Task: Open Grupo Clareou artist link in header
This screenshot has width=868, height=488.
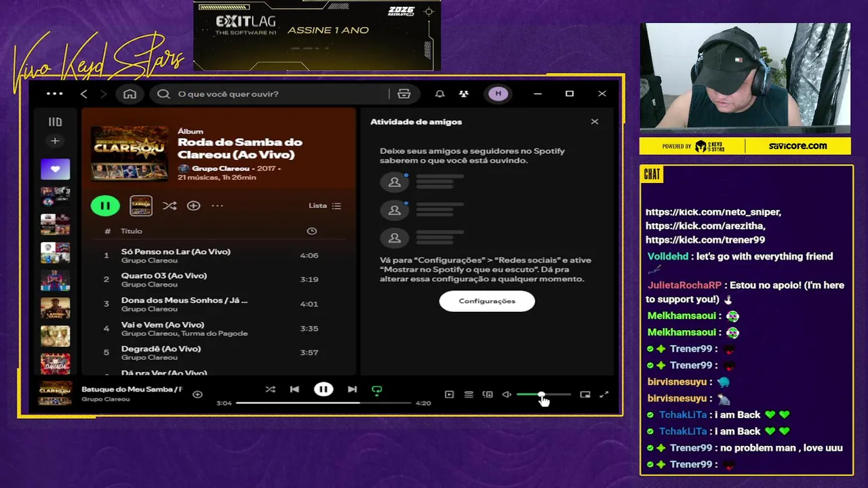Action: point(220,169)
